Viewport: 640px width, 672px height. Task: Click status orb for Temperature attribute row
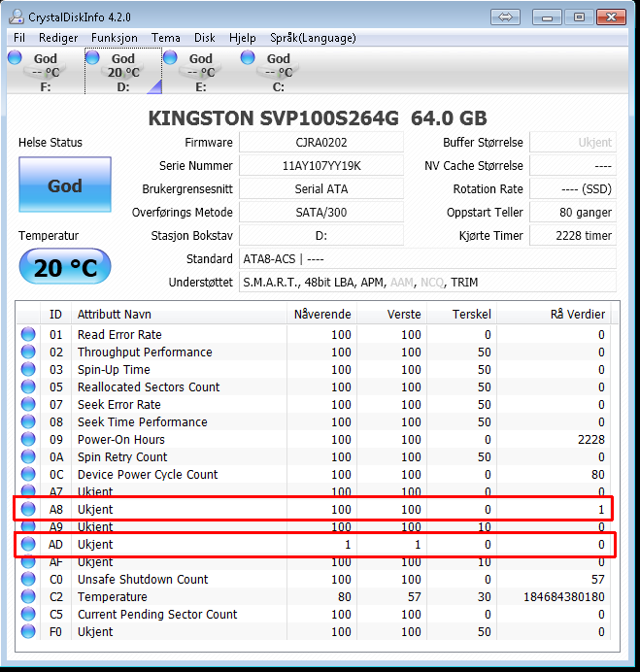click(x=28, y=596)
